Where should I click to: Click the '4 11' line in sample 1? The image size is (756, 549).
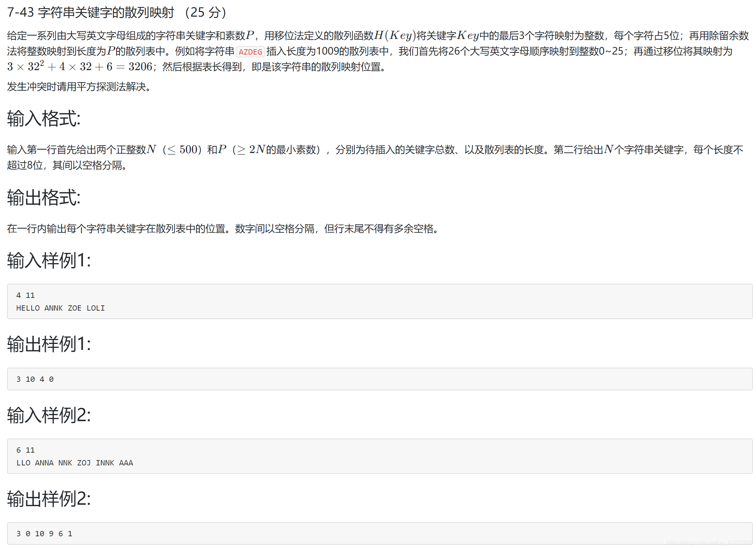point(25,295)
